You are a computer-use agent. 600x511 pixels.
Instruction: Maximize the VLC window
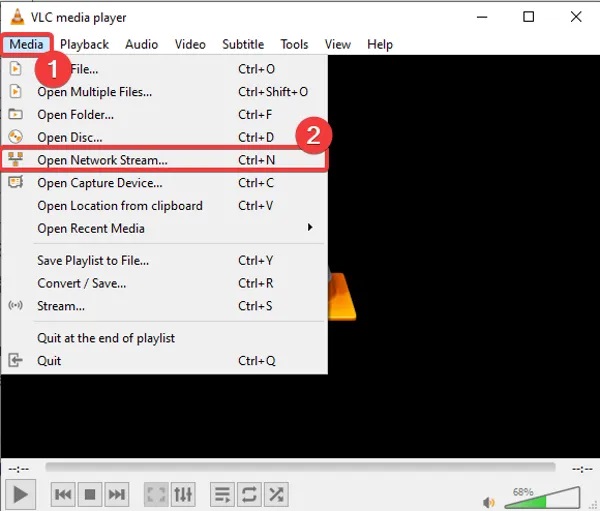(x=528, y=17)
